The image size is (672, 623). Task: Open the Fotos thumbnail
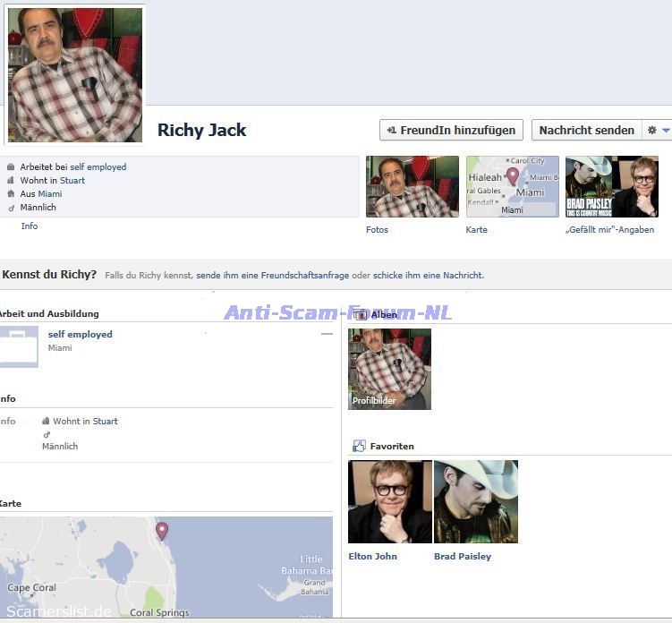coord(412,186)
